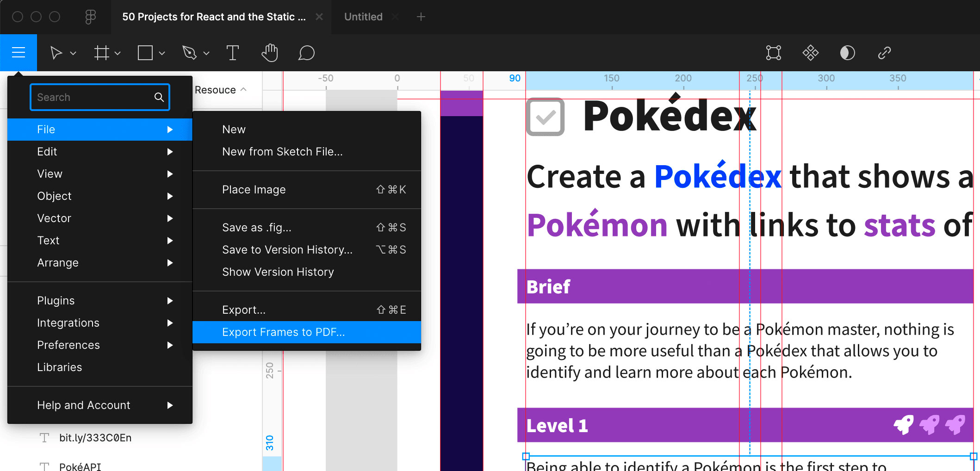Click the Create Component icon
Viewport: 980px width, 471px height.
tap(810, 53)
